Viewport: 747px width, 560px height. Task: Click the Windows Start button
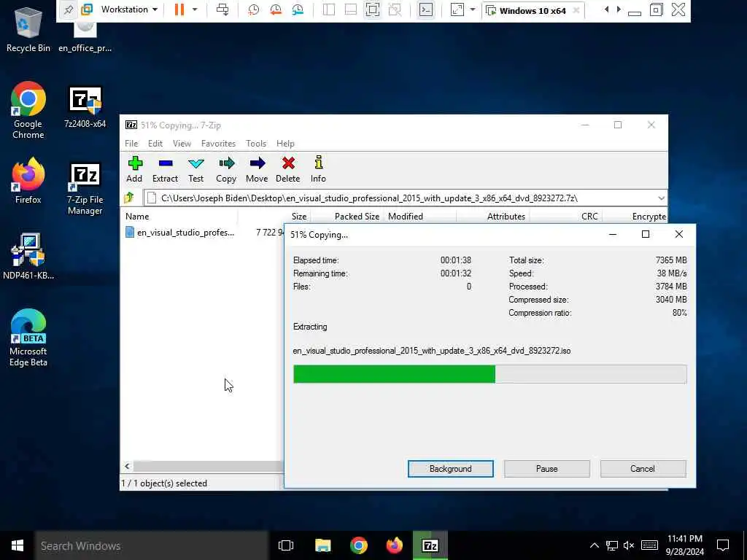(x=18, y=545)
